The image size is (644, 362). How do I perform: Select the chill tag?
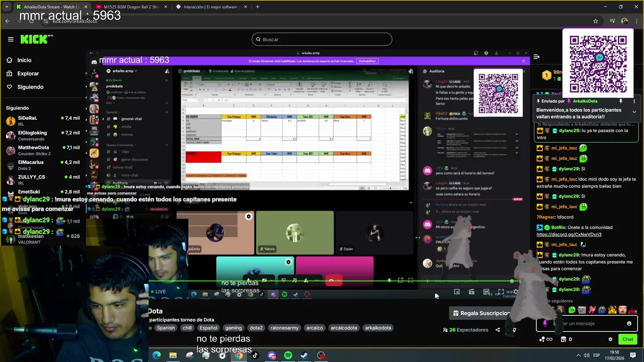187,328
